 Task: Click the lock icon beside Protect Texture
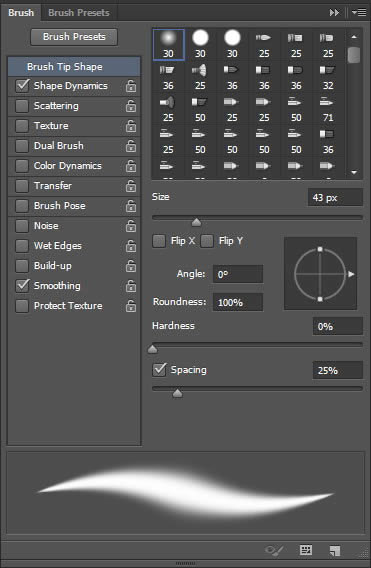pos(131,306)
